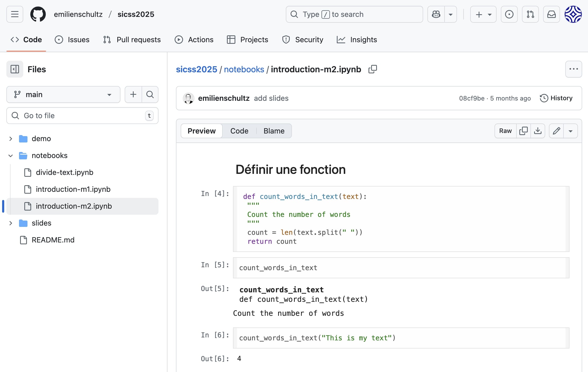Open the file tree search icon
588x372 pixels.
coord(150,94)
